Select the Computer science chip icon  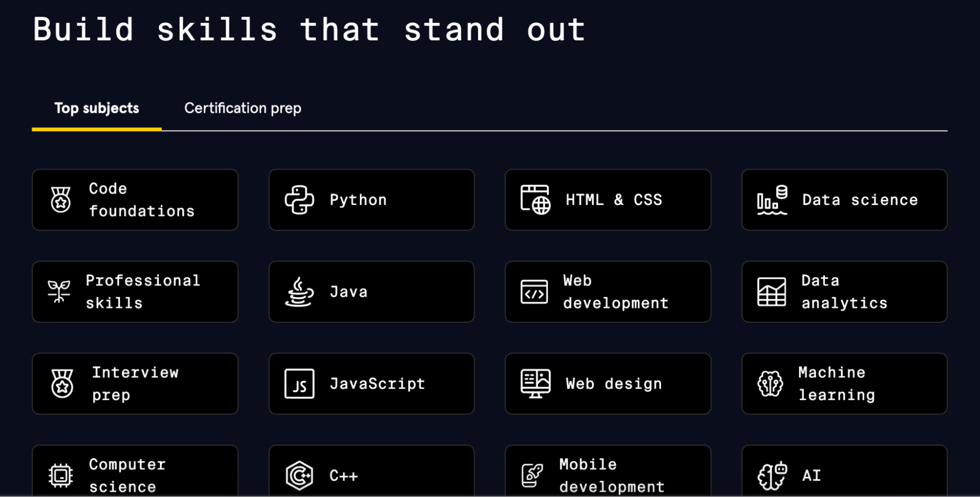coord(60,474)
